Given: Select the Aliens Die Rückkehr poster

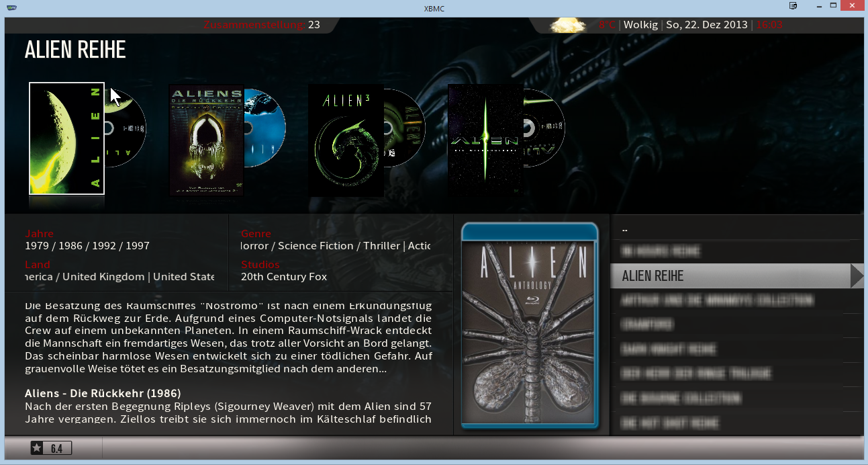Looking at the screenshot, I should pos(205,140).
